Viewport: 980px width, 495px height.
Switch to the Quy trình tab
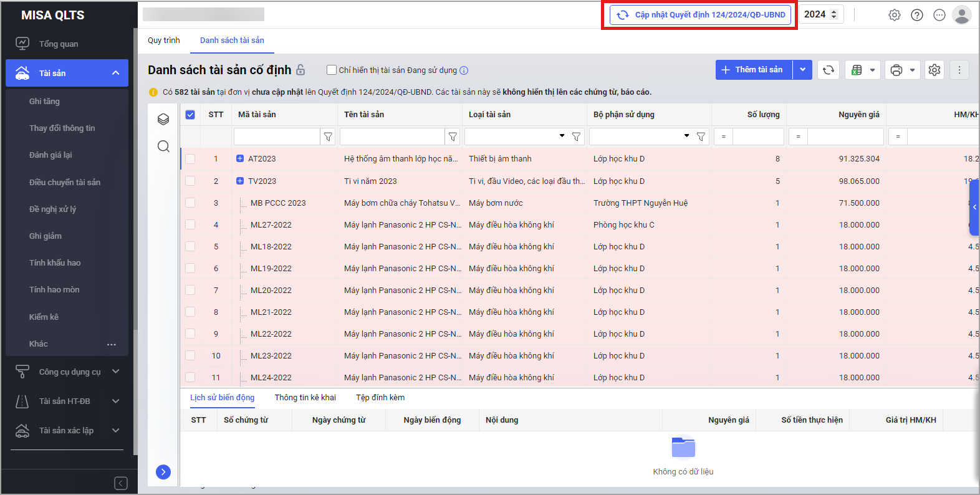[163, 41]
